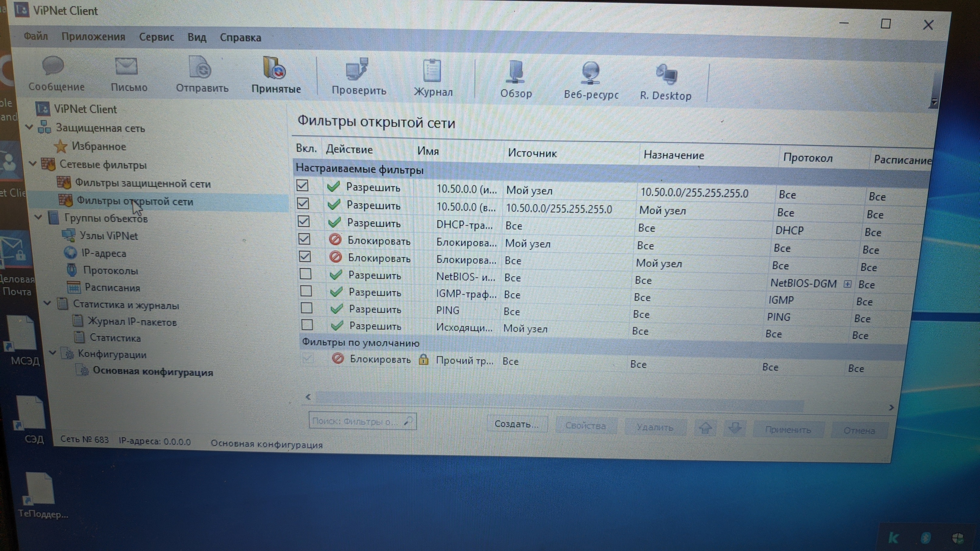980x551 pixels.
Task: Toggle block Мой узел destination checkbox
Action: click(305, 256)
